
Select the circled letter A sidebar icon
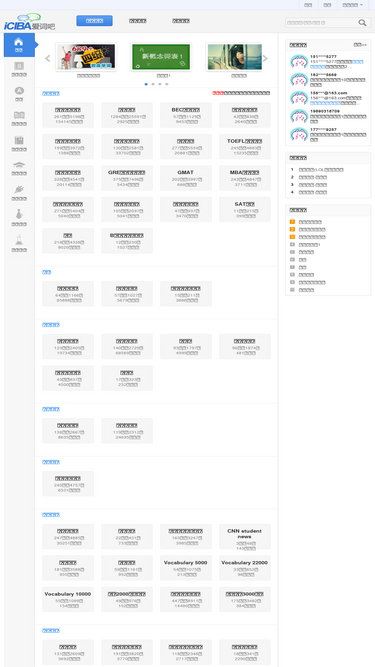point(19,91)
